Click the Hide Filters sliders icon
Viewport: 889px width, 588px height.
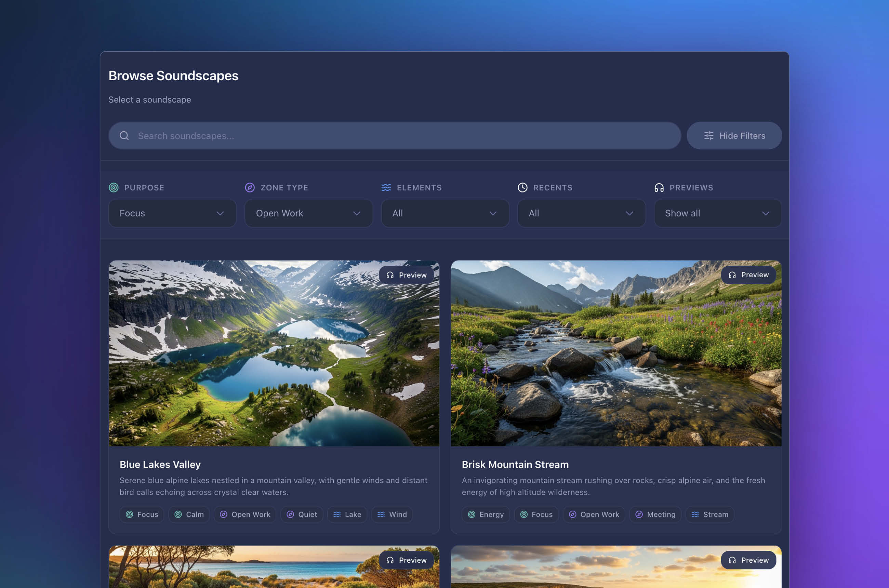(708, 136)
